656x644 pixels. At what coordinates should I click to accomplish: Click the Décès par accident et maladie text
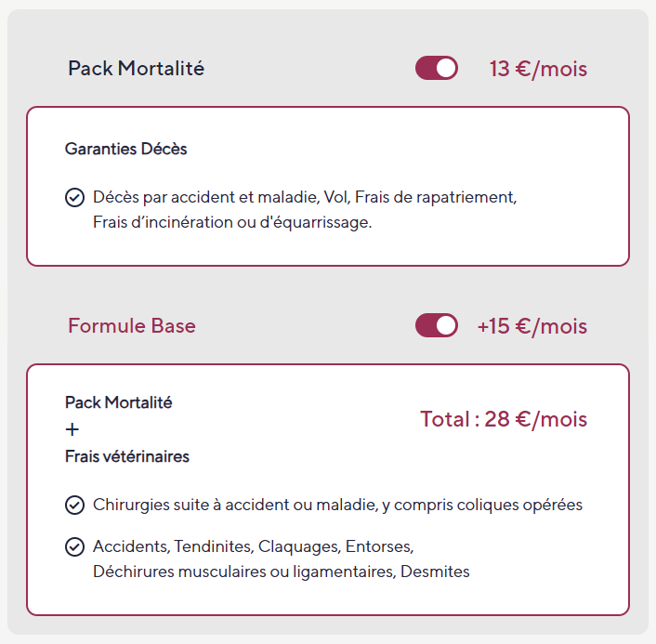pos(206,197)
